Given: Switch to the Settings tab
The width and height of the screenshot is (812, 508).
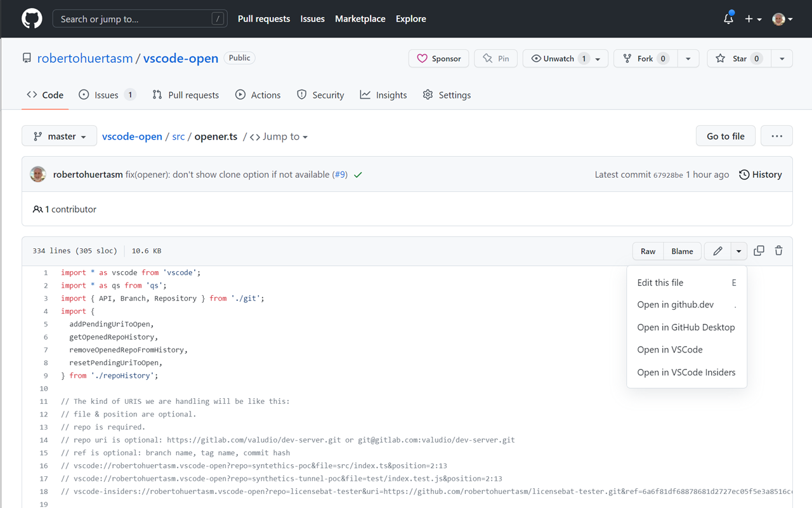Looking at the screenshot, I should point(447,95).
